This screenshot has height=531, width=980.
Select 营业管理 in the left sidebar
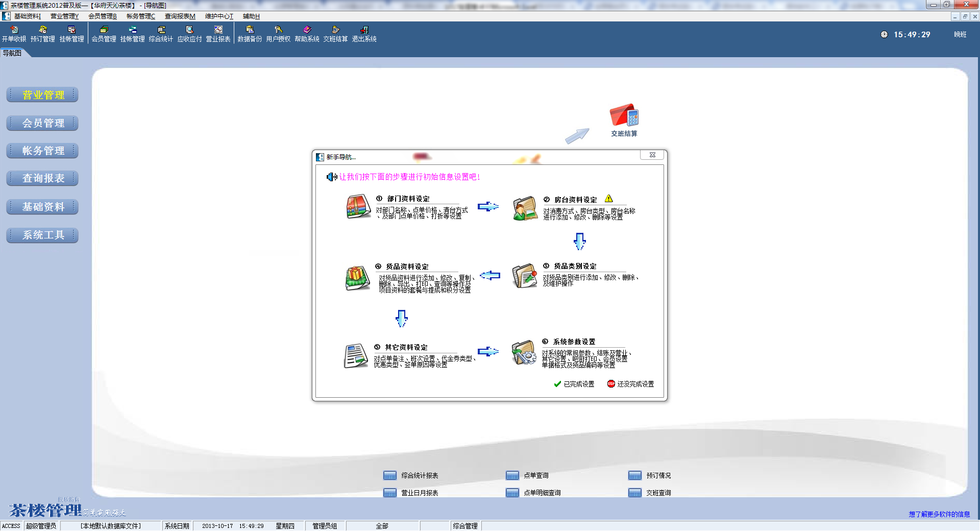(x=43, y=95)
